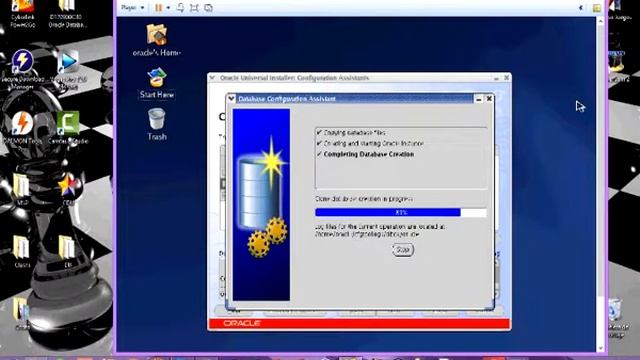Click the database creation progress bar
640x360 pixels.
tap(401, 212)
